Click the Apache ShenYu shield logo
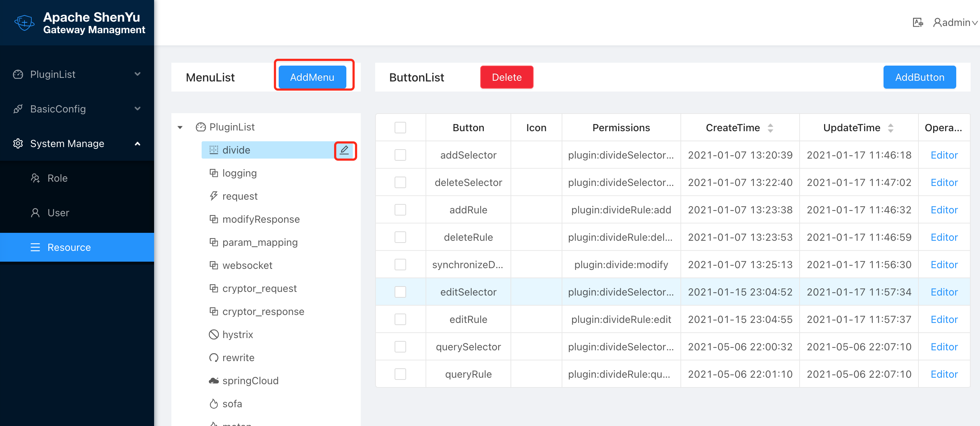 [24, 22]
